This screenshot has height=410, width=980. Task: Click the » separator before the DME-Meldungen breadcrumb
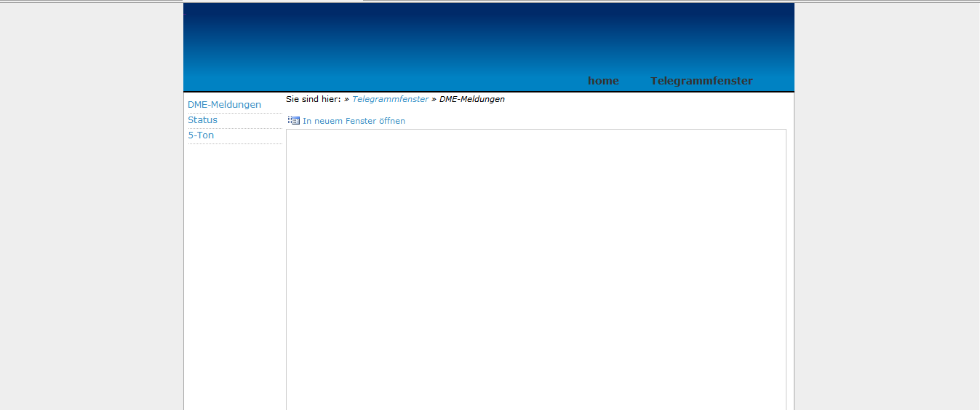point(434,99)
